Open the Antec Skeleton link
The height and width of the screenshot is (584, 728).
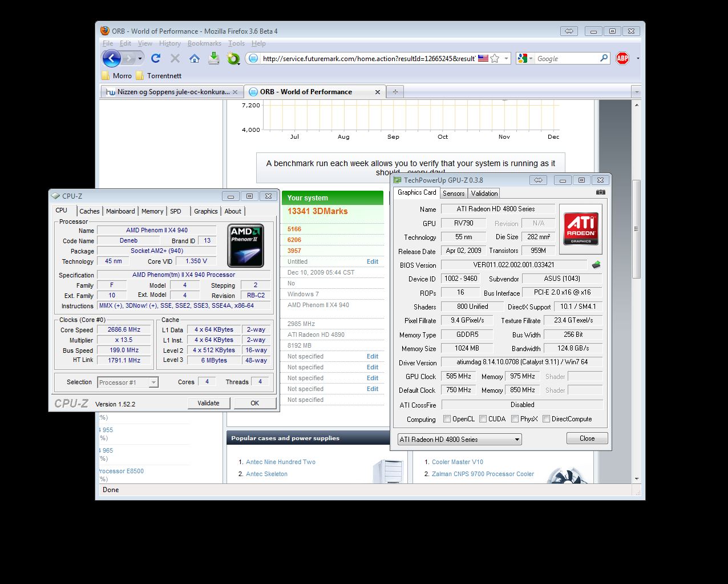pos(266,474)
